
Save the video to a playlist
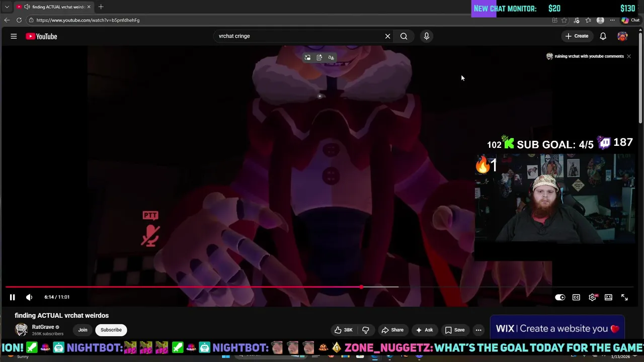click(x=455, y=330)
